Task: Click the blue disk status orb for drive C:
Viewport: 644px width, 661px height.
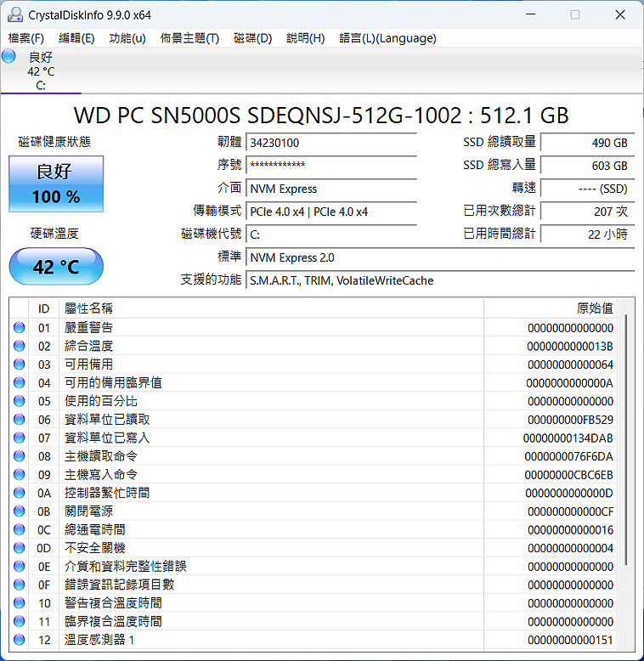Action: tap(8, 56)
